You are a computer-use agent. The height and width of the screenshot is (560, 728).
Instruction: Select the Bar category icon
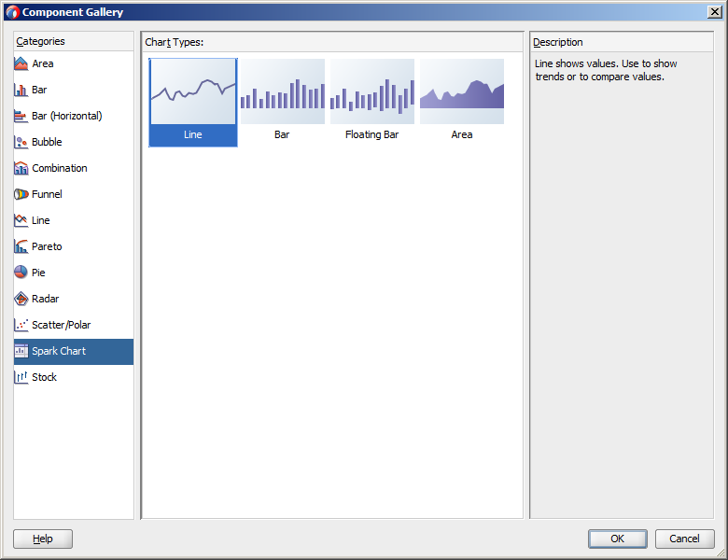pos(21,90)
